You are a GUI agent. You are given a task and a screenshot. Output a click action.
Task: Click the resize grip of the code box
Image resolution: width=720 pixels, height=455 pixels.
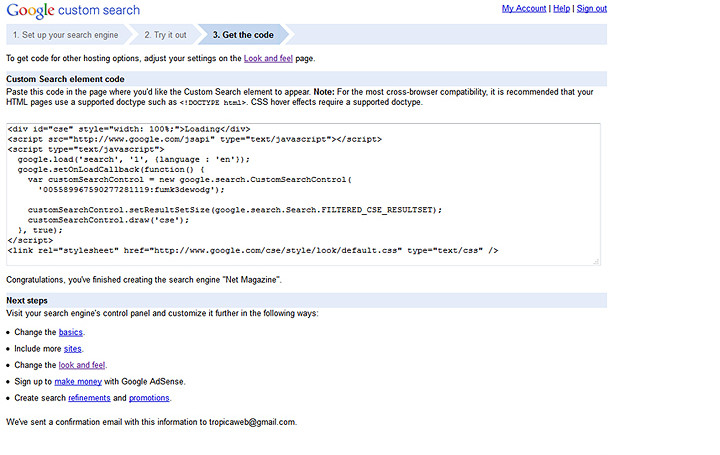tap(596, 261)
